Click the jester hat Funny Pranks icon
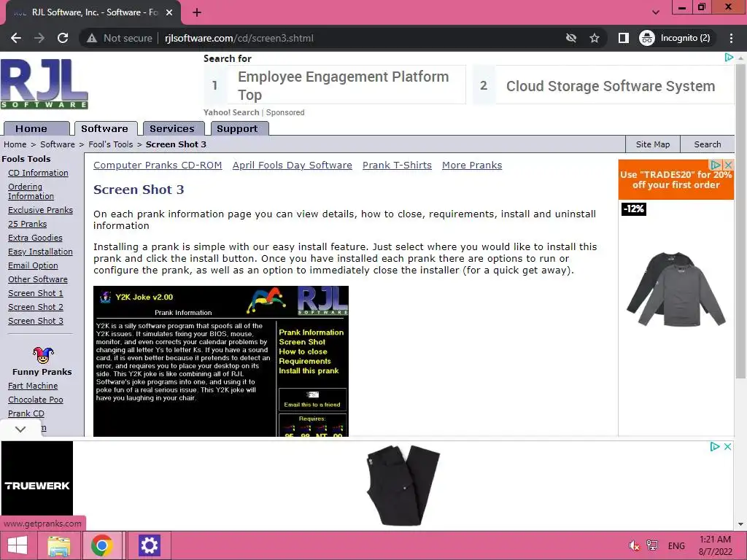Image resolution: width=747 pixels, height=560 pixels. pyautogui.click(x=43, y=355)
